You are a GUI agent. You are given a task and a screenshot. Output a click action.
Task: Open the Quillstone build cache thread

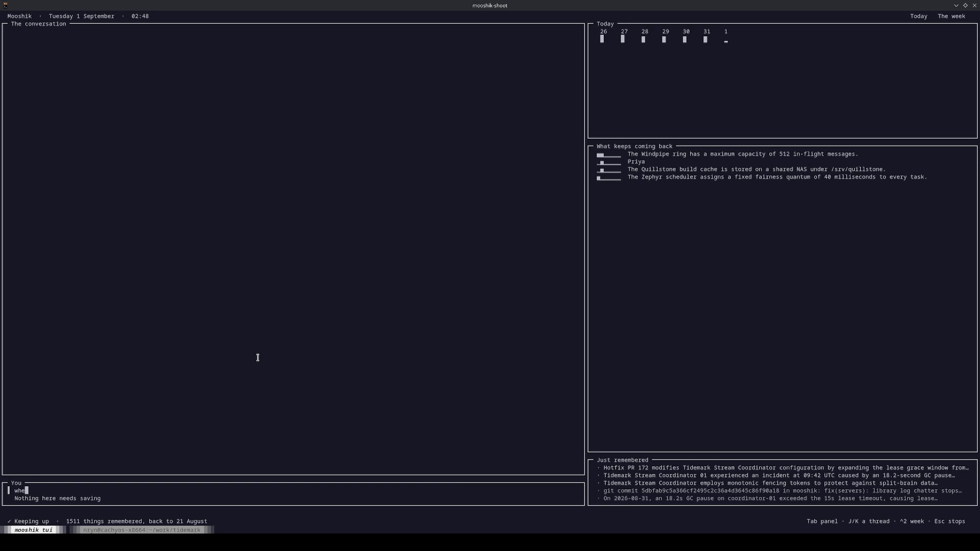[757, 169]
